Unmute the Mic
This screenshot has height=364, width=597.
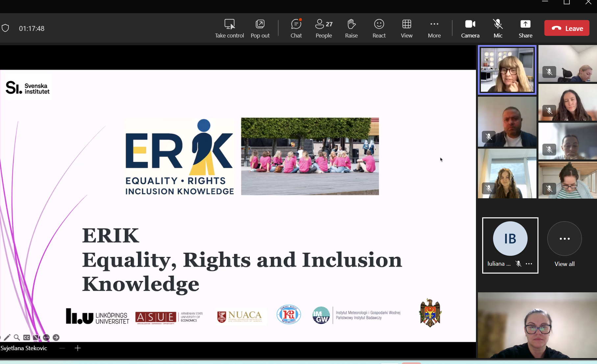pyautogui.click(x=498, y=28)
